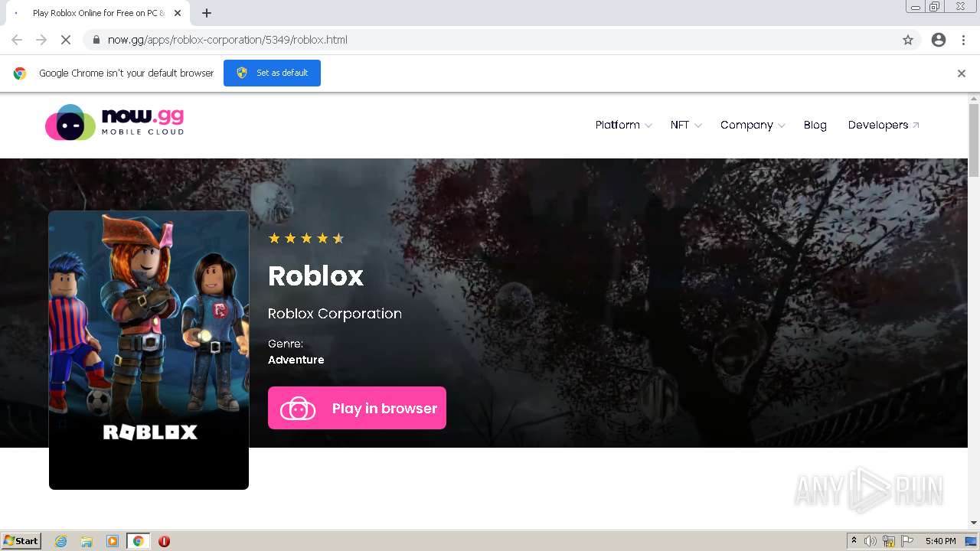Open Windows Media Player from taskbar

[x=113, y=541]
